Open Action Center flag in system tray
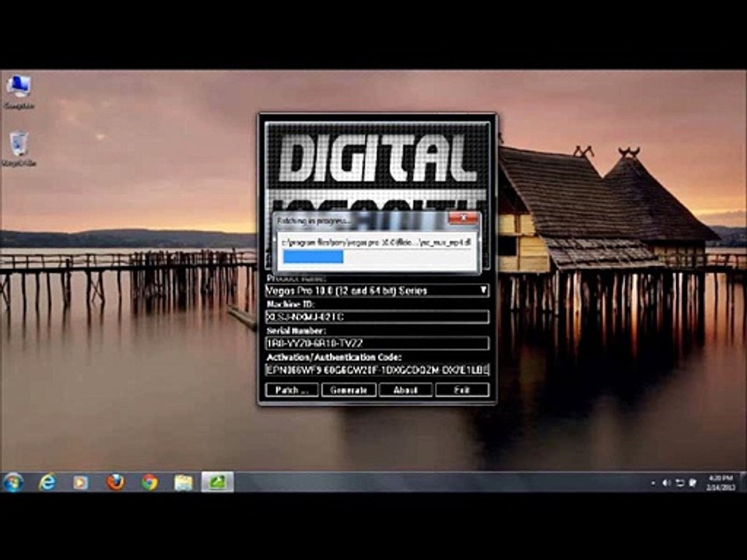The height and width of the screenshot is (560, 747). coord(693,483)
